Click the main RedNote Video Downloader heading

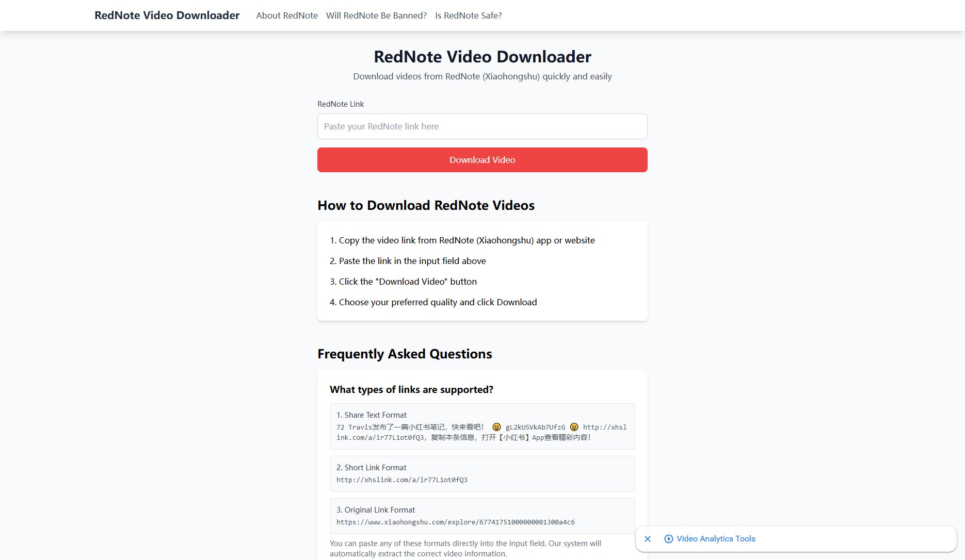point(482,57)
